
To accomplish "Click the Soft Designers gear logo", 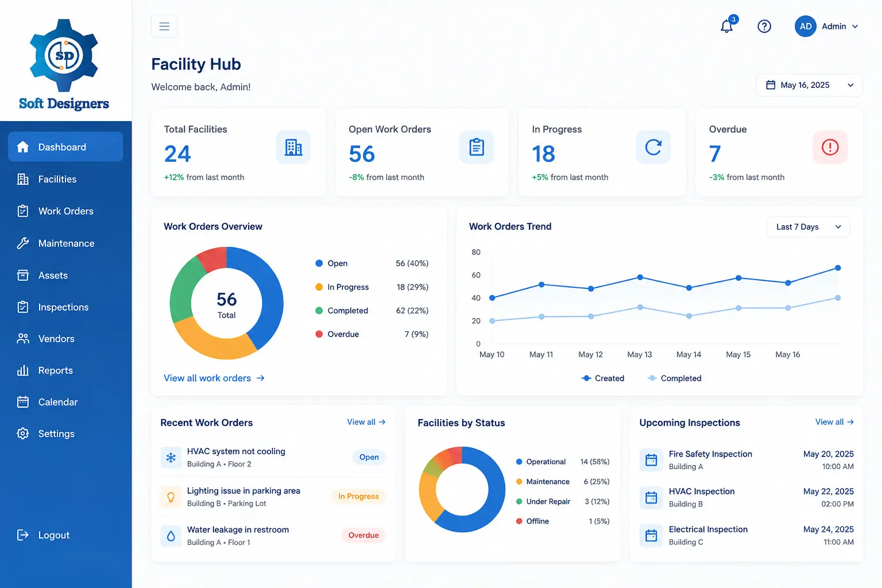I will pyautogui.click(x=64, y=55).
